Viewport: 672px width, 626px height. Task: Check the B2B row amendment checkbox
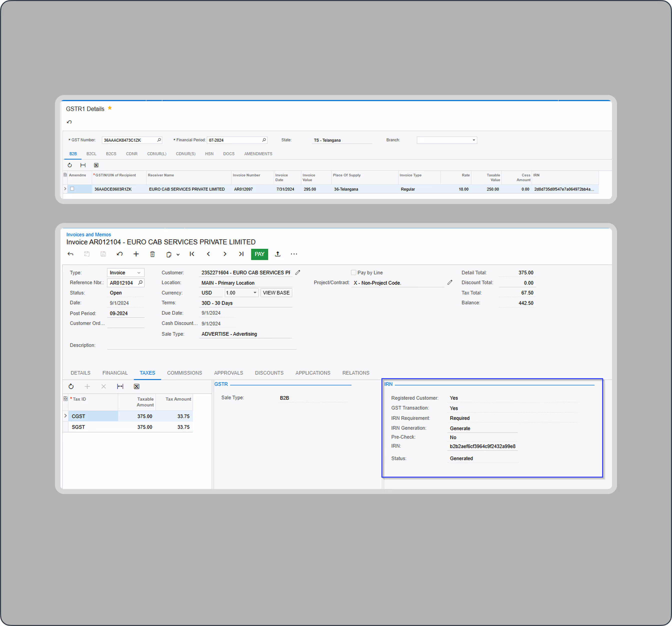point(72,189)
